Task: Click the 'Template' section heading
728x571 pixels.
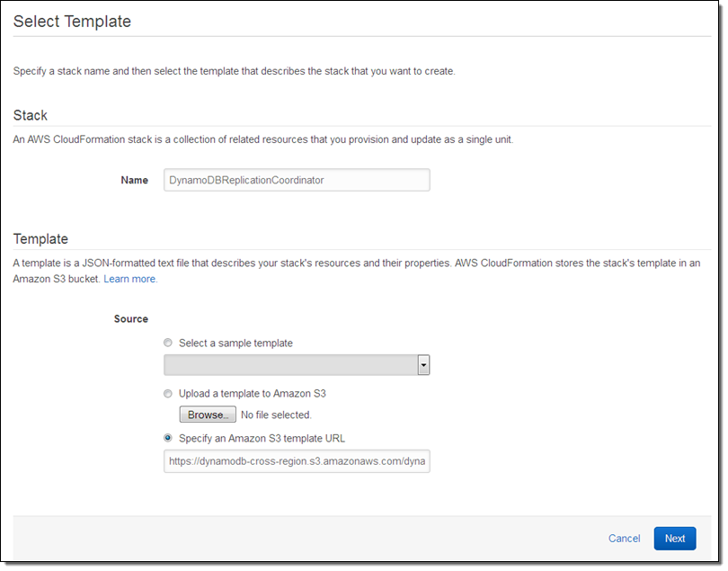Action: point(40,238)
